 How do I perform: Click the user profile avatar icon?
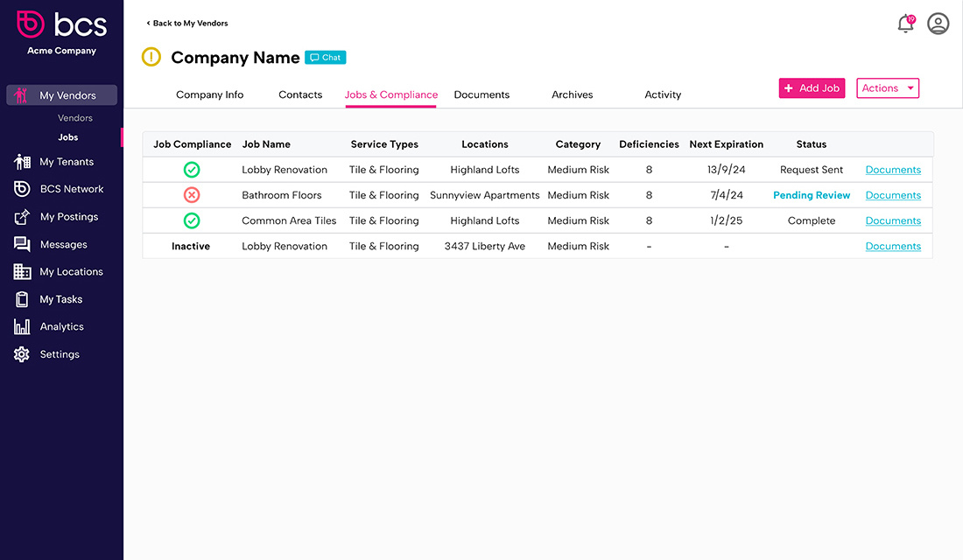938,24
